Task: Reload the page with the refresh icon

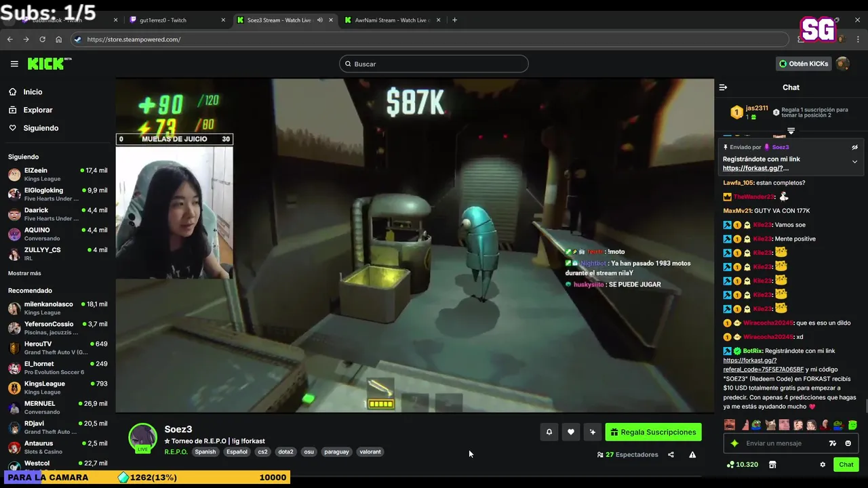Action: point(43,39)
